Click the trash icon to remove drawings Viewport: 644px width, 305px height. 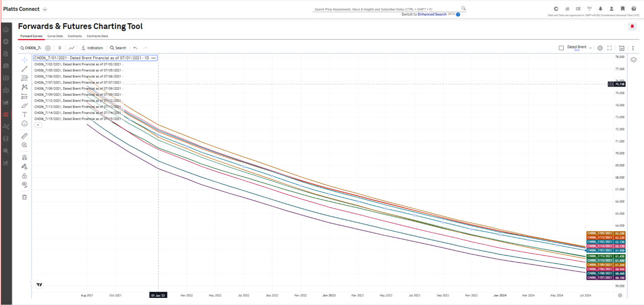pos(24,197)
